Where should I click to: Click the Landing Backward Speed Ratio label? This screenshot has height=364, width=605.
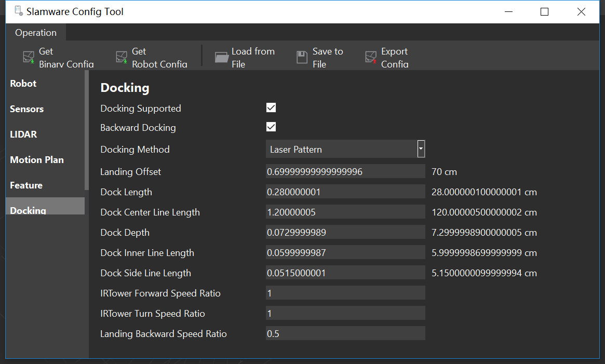[x=163, y=334]
